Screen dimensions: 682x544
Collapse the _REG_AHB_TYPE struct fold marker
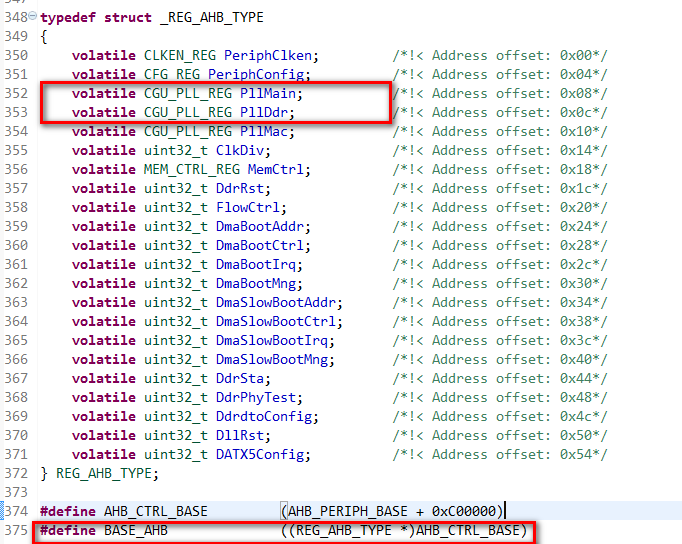[33, 16]
